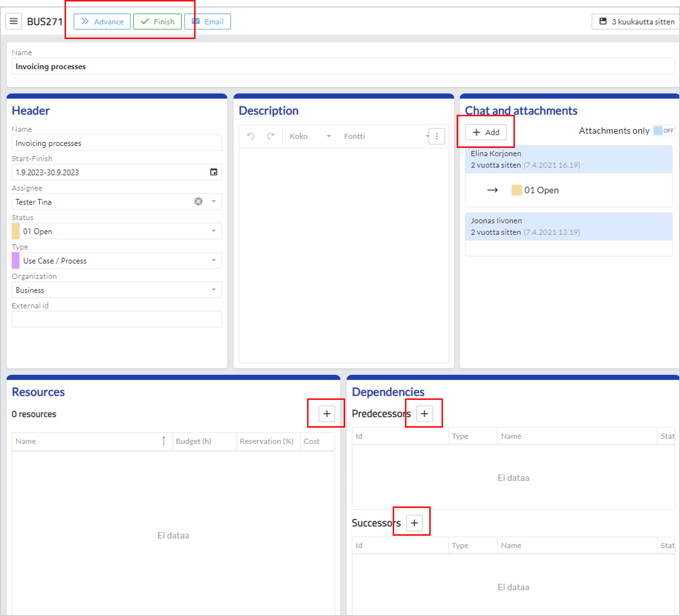Click the undo icon in Description toolbar

tap(251, 136)
